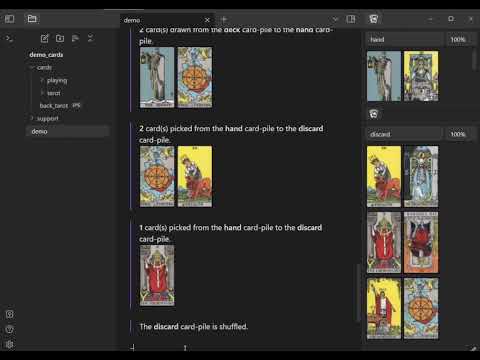Open the hand pile selector dropdown
The height and width of the screenshot is (360, 480).
coord(404,39)
